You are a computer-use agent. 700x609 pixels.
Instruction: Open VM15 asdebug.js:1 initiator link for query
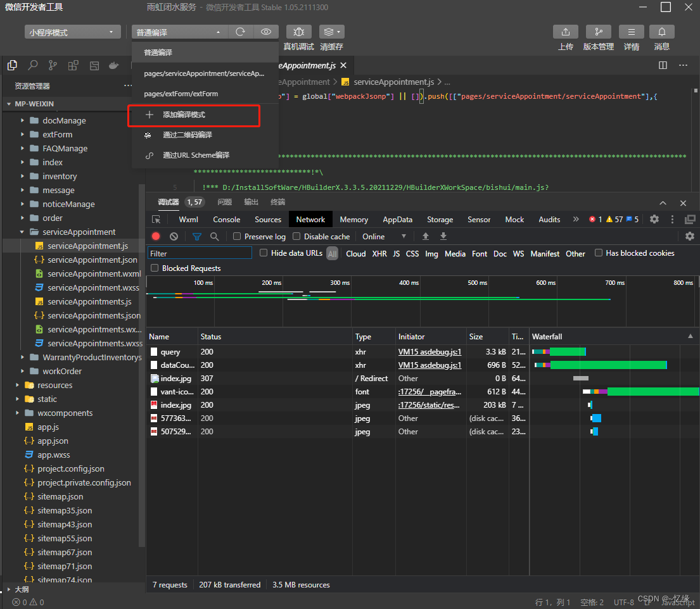pyautogui.click(x=430, y=352)
